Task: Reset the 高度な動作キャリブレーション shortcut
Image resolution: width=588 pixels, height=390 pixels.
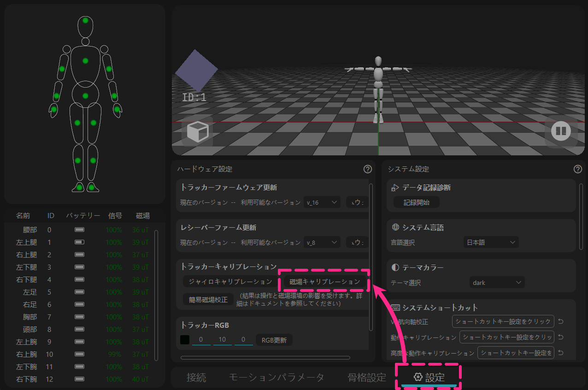Action: (x=561, y=353)
